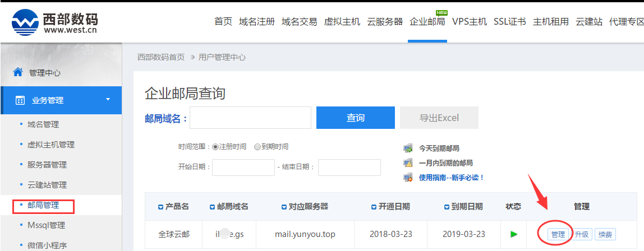Click the 今天到期邮局 icon

408,148
